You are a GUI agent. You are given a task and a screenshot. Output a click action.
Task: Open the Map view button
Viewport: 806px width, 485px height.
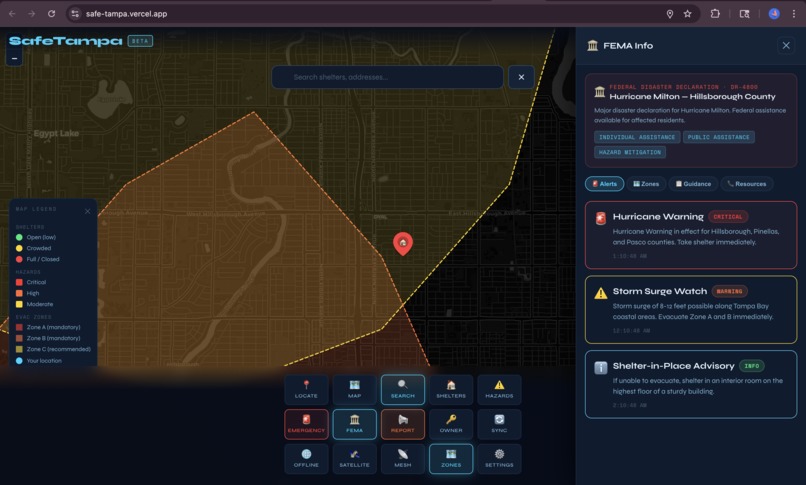click(354, 389)
